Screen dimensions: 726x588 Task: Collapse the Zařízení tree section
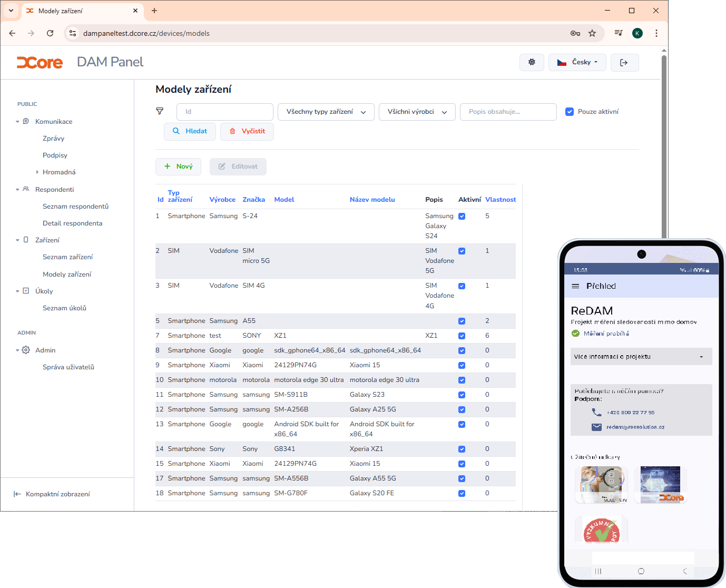(17, 240)
